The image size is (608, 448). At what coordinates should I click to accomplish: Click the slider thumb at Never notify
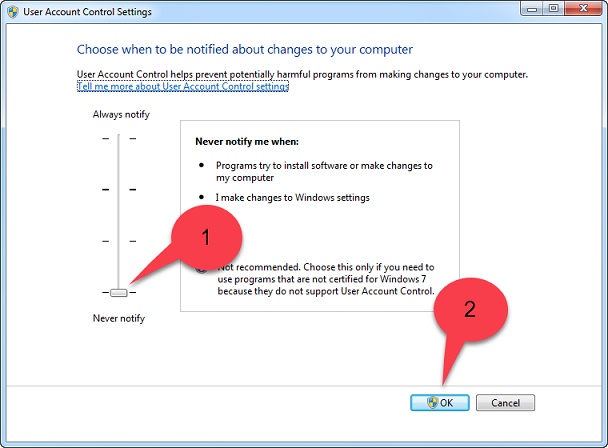[119, 292]
